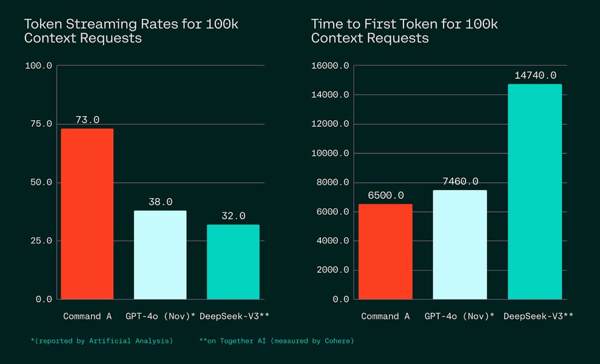
Task: Select the GPT-4o bar labeled 7460.0
Action: click(x=460, y=244)
